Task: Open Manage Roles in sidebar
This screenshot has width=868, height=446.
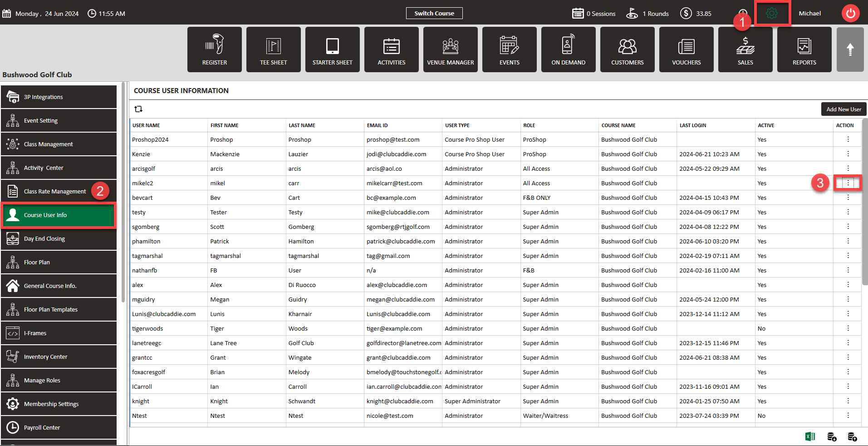Action: (x=59, y=380)
